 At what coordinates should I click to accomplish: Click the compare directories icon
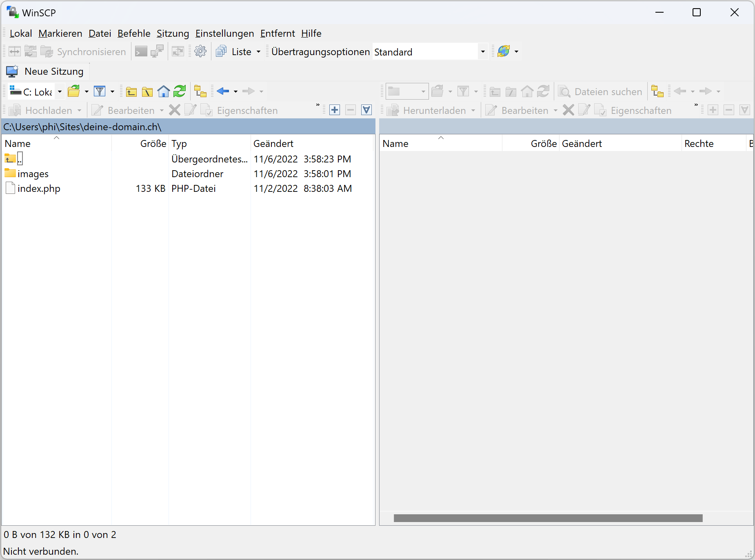tap(15, 51)
